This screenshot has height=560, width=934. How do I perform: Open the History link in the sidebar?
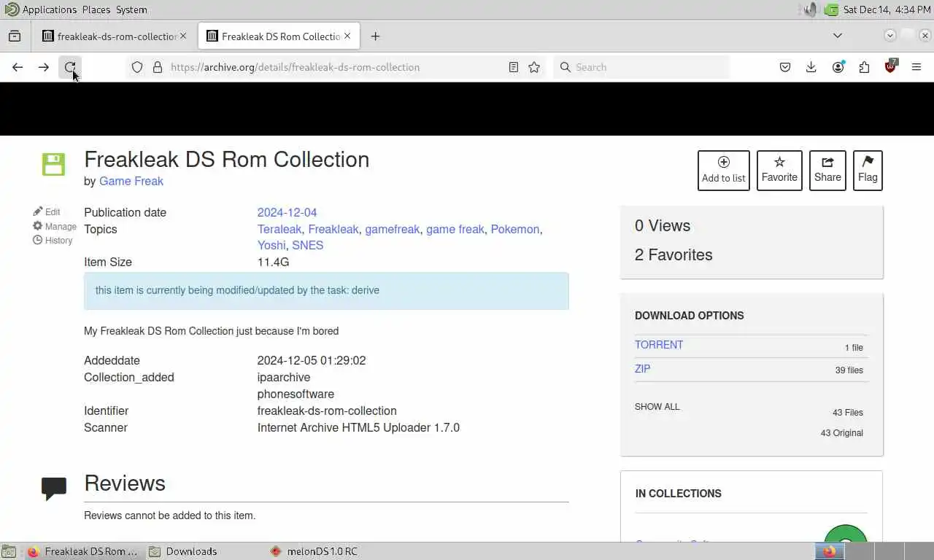(53, 240)
